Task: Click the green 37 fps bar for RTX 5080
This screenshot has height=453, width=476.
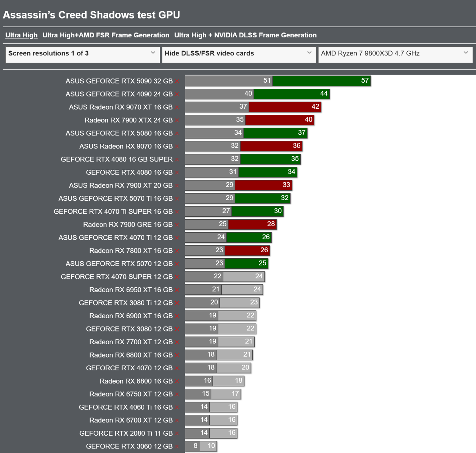Action: click(x=275, y=133)
